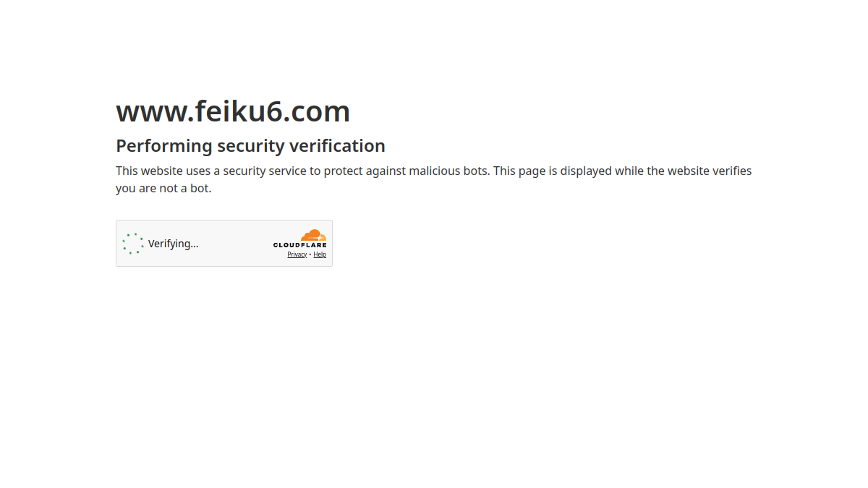Open the Help link in widget
Viewport: 868px width, 488px height.
click(320, 254)
